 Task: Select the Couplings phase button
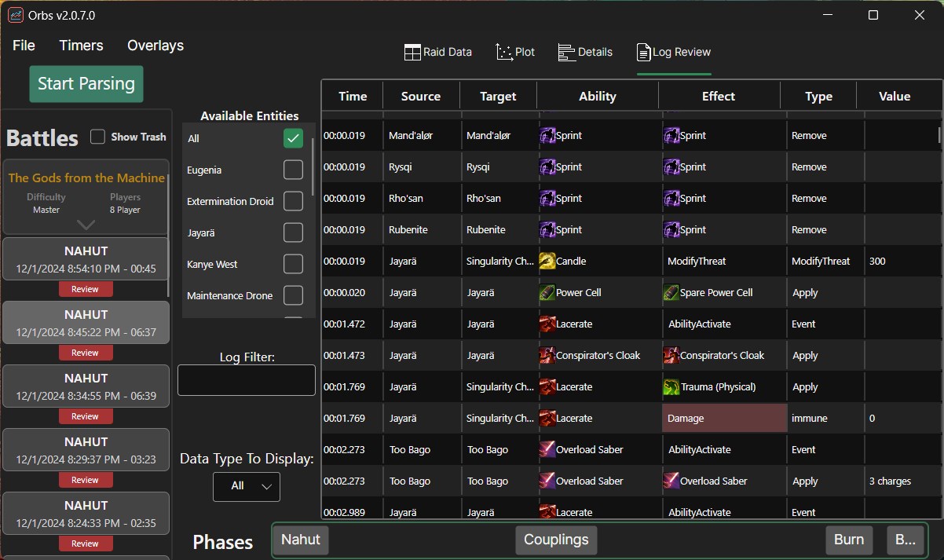(556, 540)
